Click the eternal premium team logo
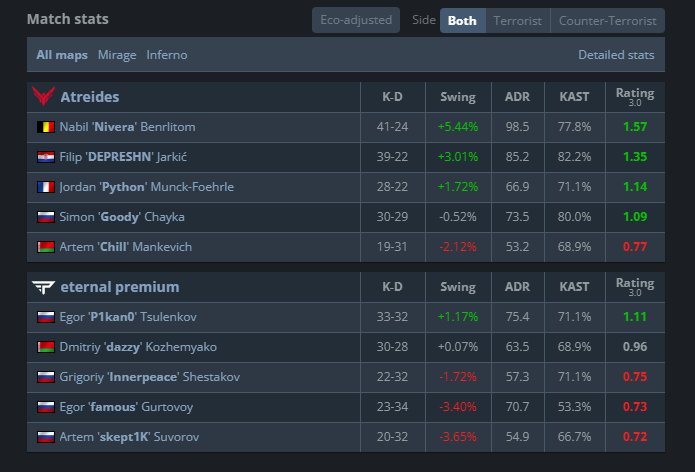This screenshot has height=472, width=695. click(x=43, y=287)
